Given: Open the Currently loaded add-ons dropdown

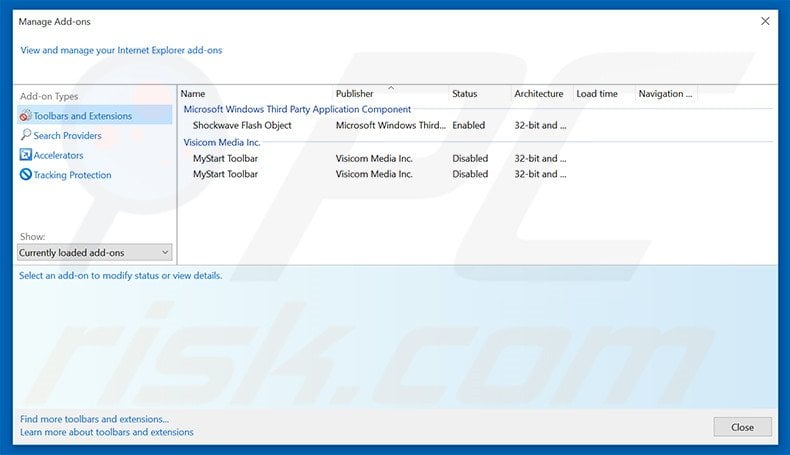Looking at the screenshot, I should (94, 252).
